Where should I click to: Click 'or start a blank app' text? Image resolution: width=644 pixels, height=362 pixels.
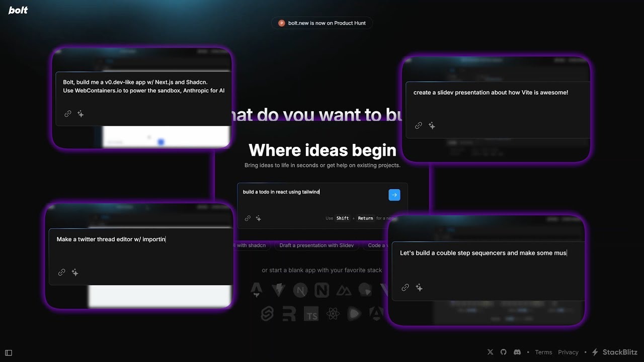pyautogui.click(x=322, y=270)
